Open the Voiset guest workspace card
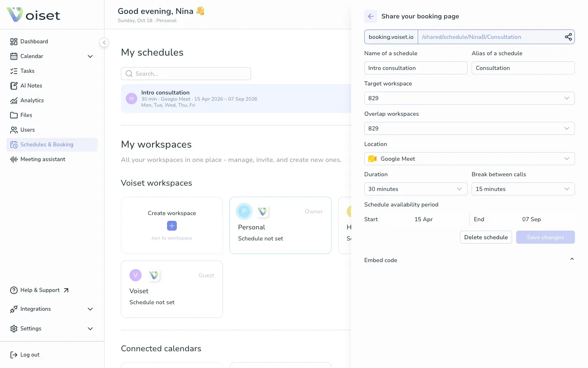Screen dimensions: 588x368 (172, 289)
